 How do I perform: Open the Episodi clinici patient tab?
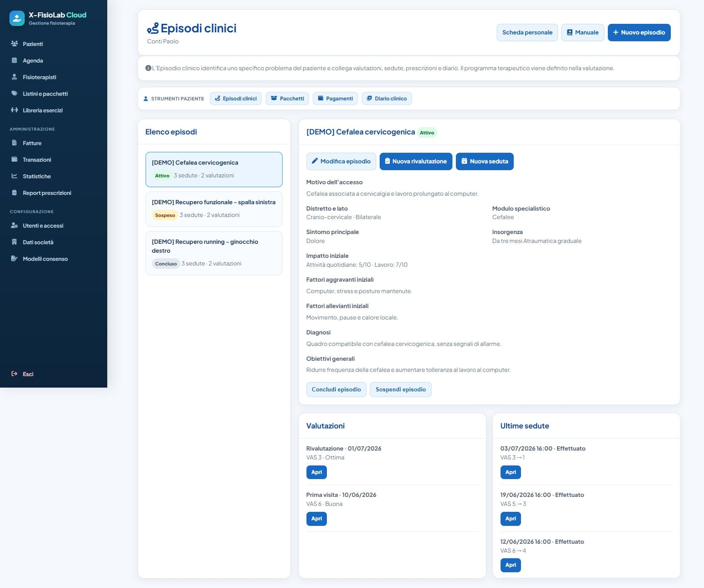tap(236, 98)
